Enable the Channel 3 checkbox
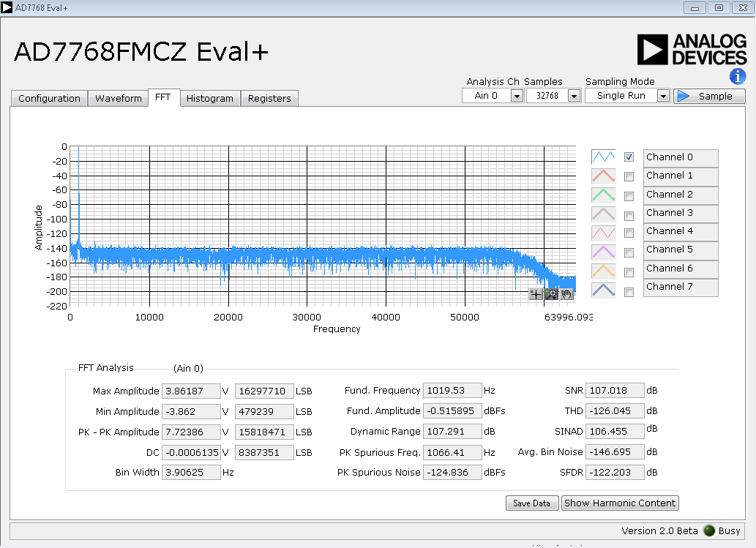This screenshot has width=756, height=548. coord(629,216)
